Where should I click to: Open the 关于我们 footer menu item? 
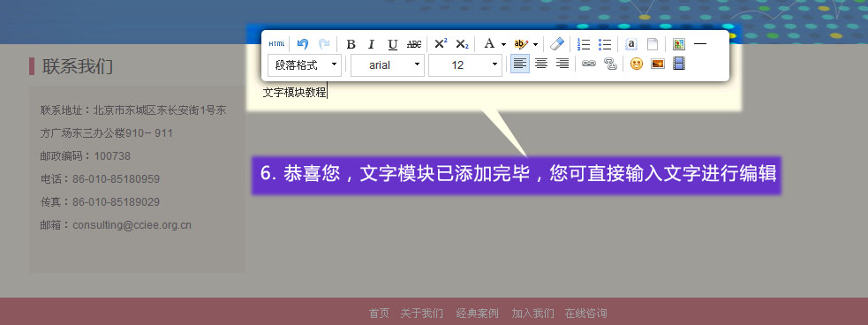pyautogui.click(x=422, y=314)
